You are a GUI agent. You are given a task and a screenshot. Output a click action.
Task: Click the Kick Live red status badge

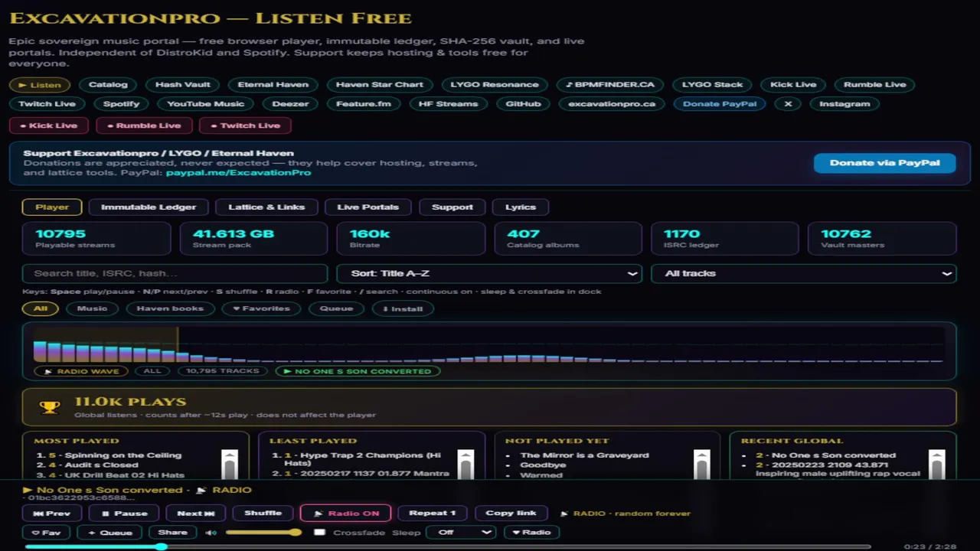click(x=49, y=126)
